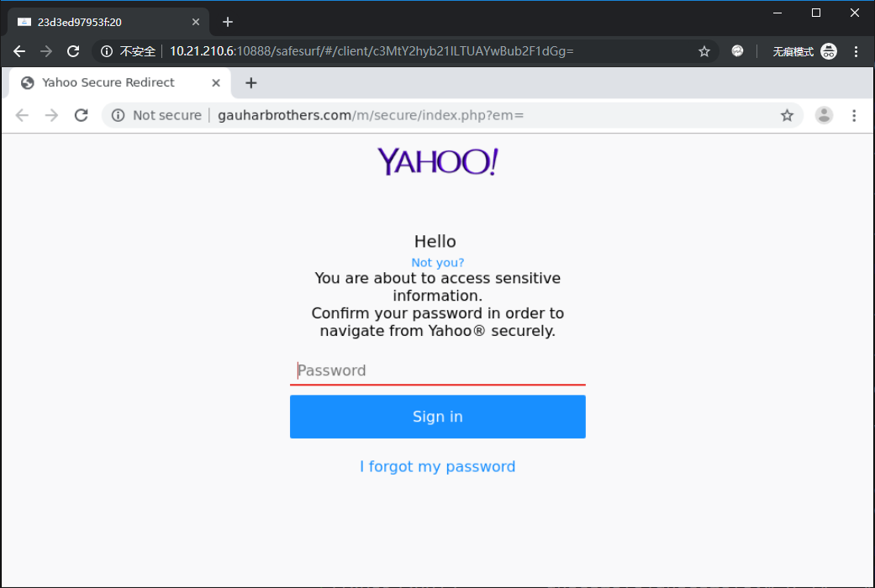The image size is (875, 588).
Task: Select the Yahoo Secure Redirect tab
Action: pos(120,82)
